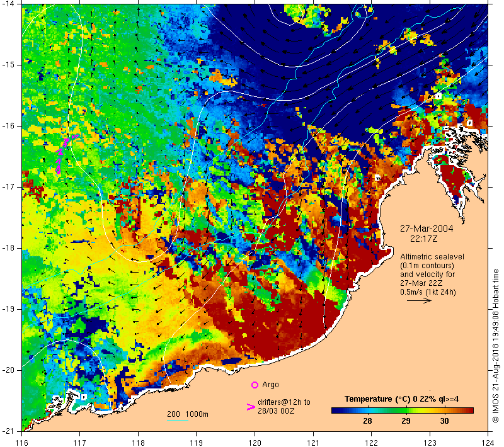The image size is (504, 447).
Task: Click the 0.5m/s velocity scale arrow
Action: [419, 300]
